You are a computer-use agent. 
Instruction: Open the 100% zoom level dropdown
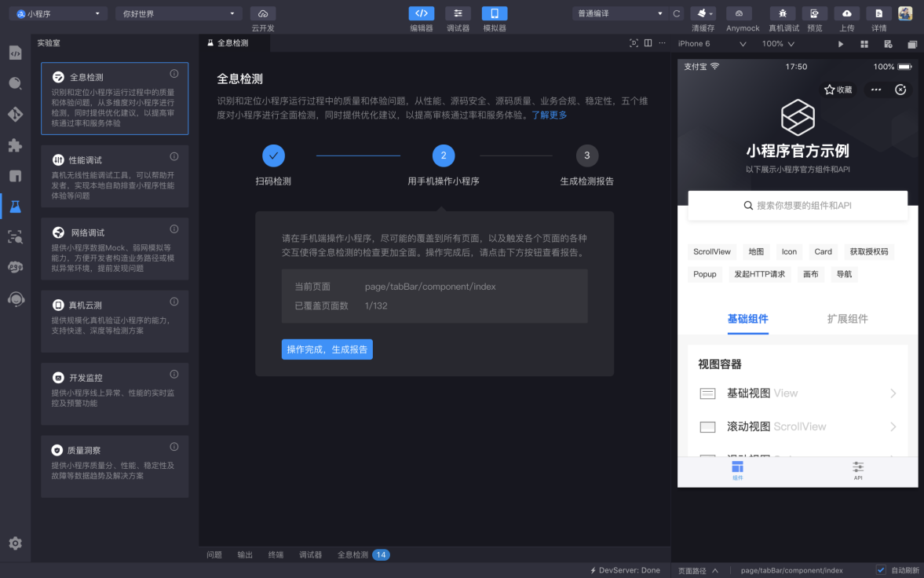coord(779,44)
